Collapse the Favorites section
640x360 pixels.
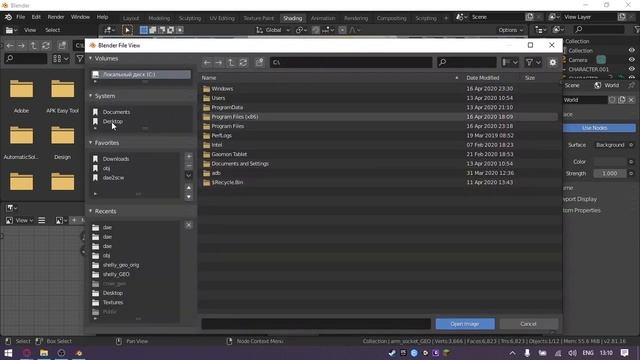tap(91, 143)
